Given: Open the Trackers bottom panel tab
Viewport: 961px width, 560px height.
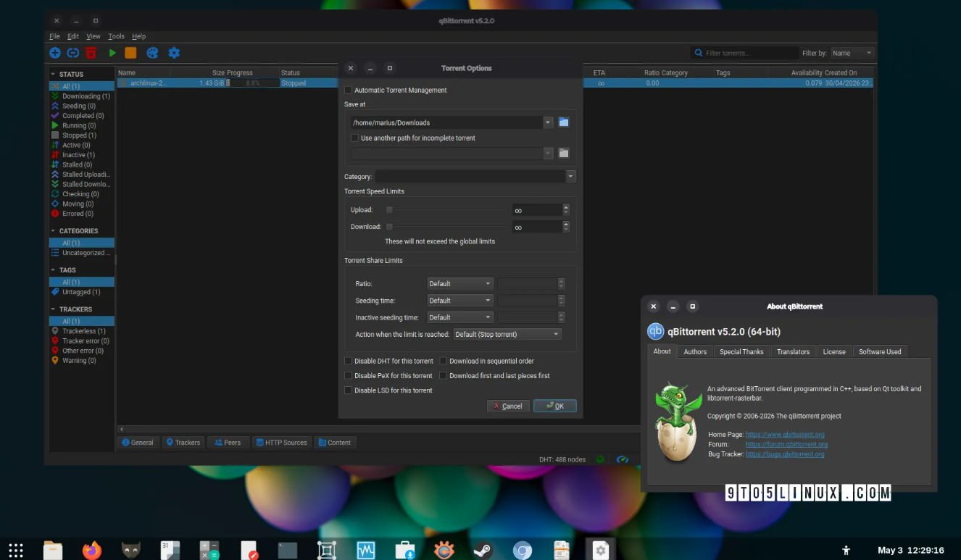Looking at the screenshot, I should [x=183, y=442].
